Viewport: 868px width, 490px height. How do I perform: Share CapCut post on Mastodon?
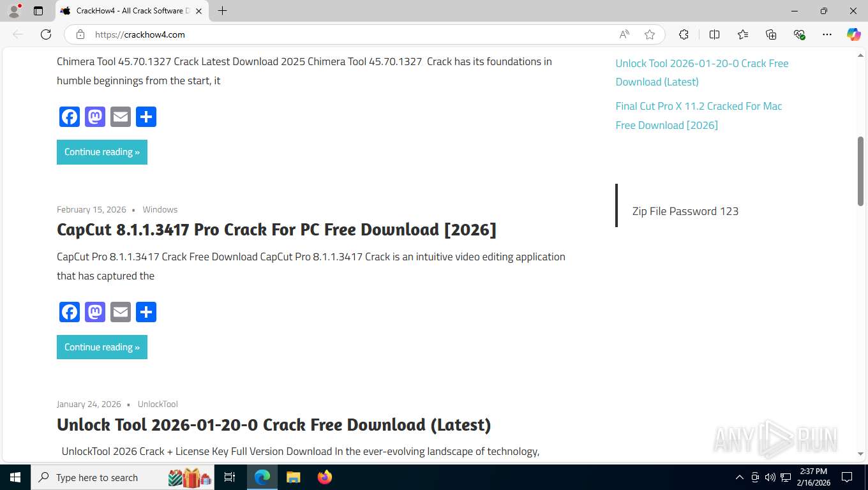tap(95, 312)
